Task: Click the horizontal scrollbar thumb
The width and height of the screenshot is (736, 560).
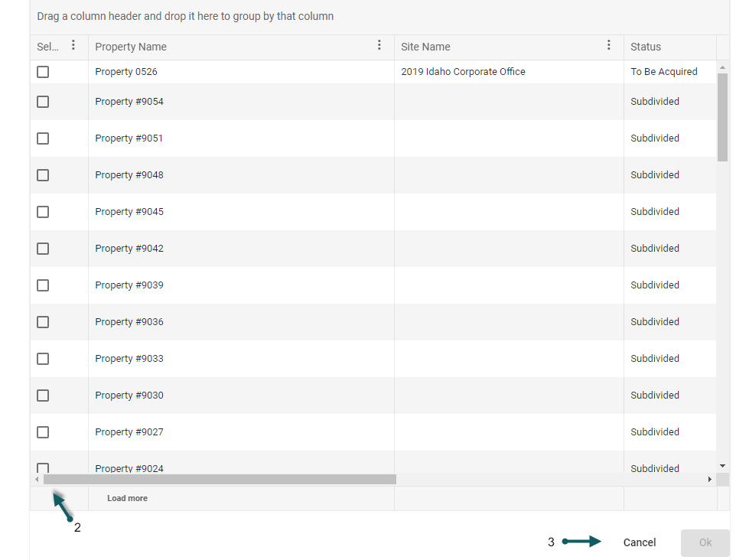Action: coord(220,480)
